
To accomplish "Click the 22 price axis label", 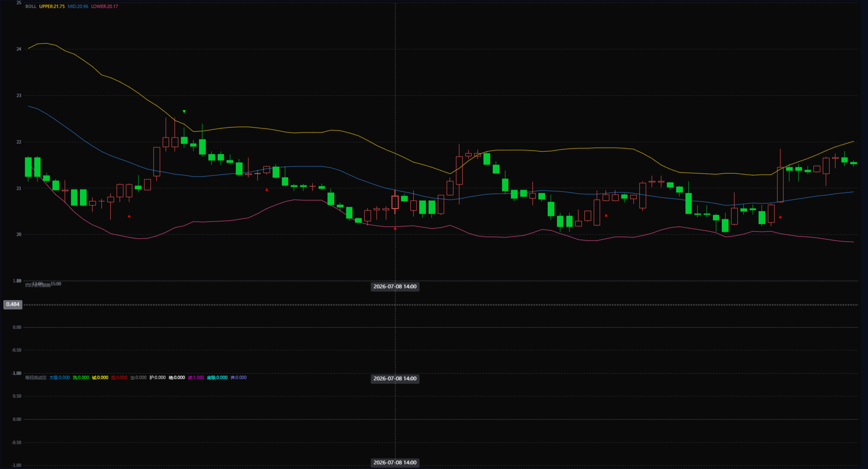I will (19, 142).
